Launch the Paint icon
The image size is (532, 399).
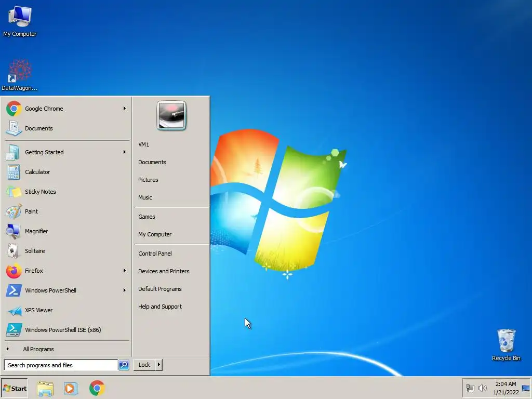pyautogui.click(x=14, y=211)
